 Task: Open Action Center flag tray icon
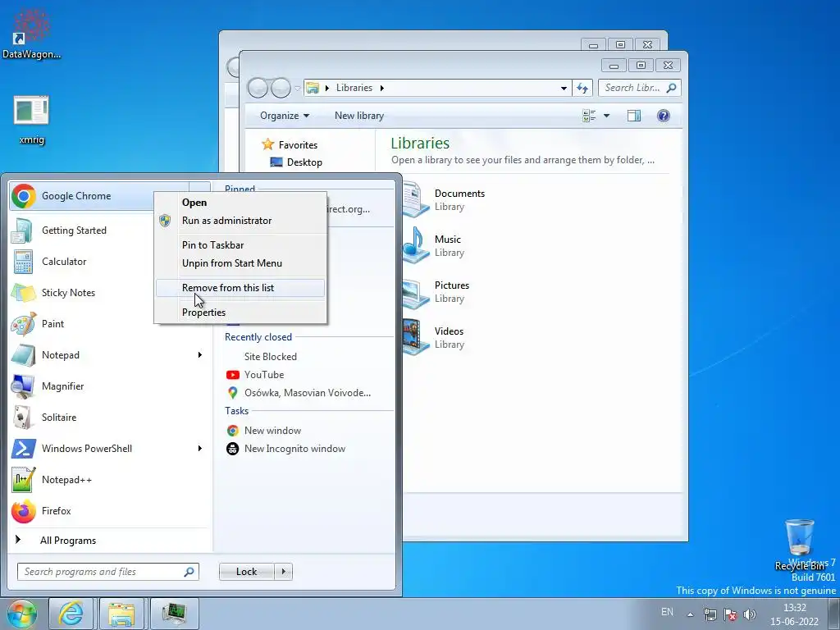(729, 614)
